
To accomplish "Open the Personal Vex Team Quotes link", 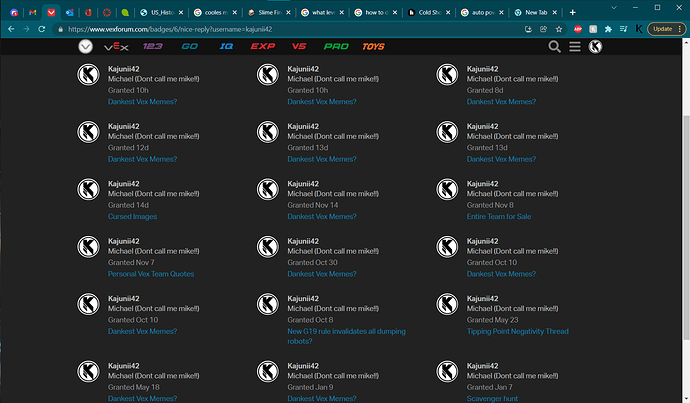I will [151, 274].
